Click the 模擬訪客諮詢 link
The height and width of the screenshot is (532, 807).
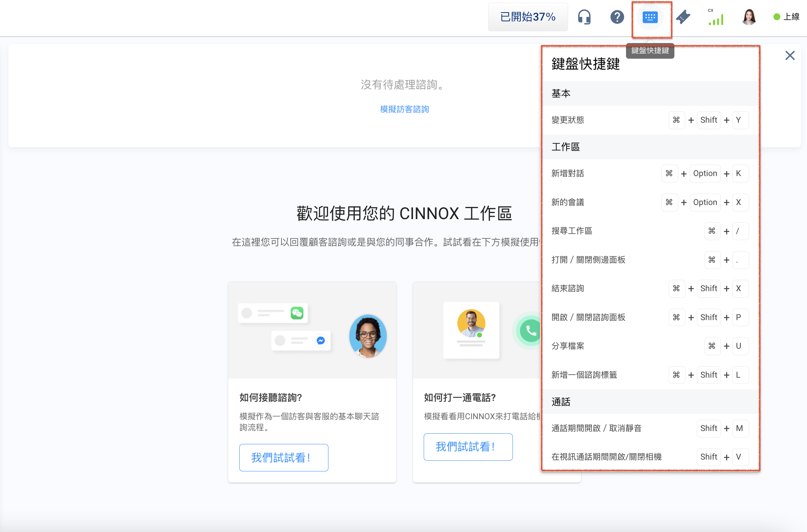[x=404, y=109]
